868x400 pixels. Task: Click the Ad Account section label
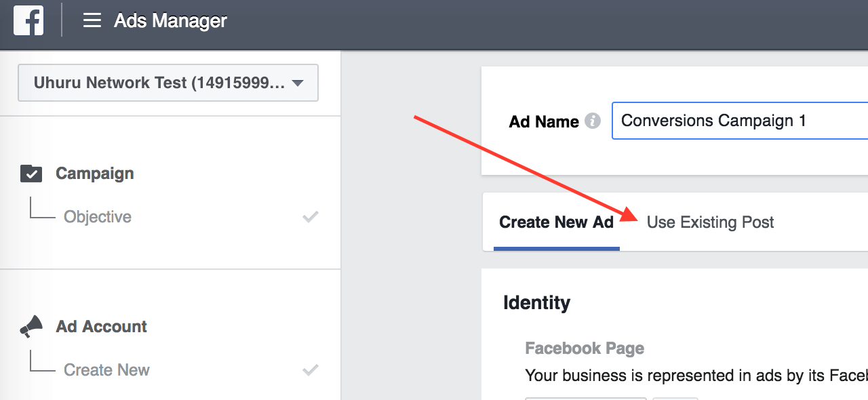tap(101, 327)
